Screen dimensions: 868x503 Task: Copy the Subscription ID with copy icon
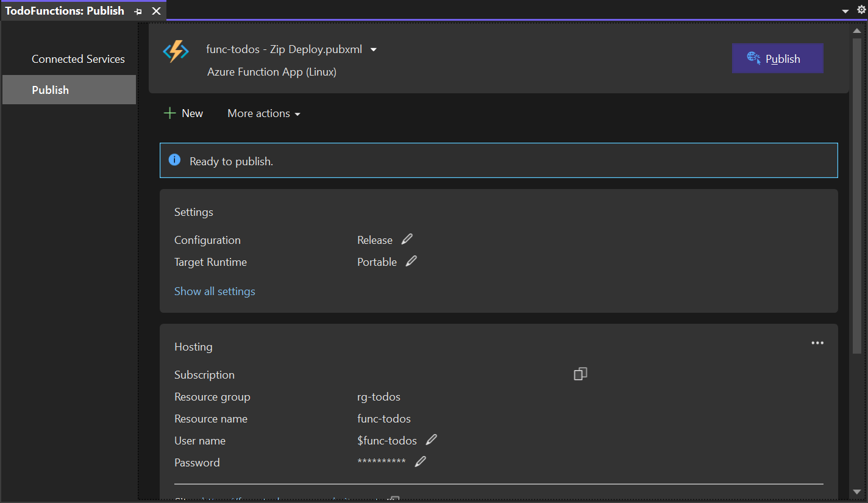pyautogui.click(x=580, y=374)
